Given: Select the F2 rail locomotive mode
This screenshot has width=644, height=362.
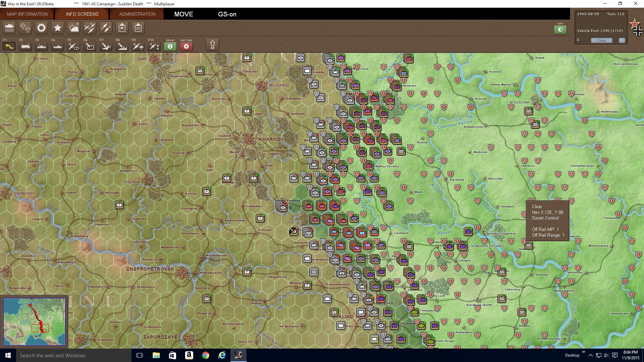Looking at the screenshot, I should click(25, 47).
